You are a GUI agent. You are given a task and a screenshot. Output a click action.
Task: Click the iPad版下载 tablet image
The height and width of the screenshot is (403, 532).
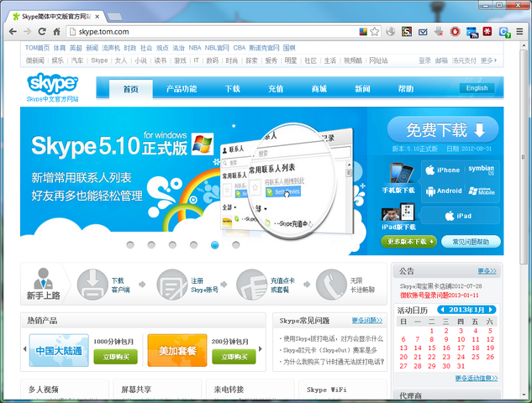(398, 212)
